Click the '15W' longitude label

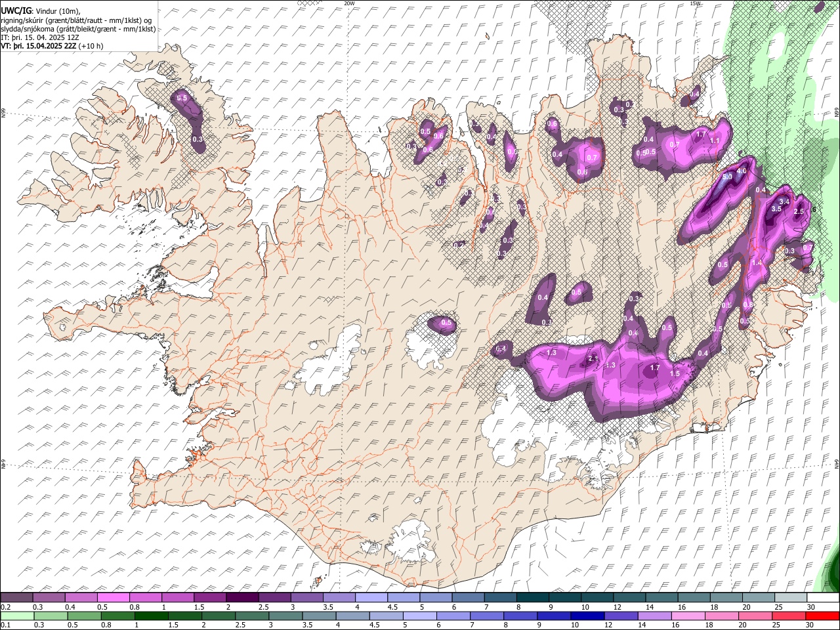pyautogui.click(x=695, y=3)
